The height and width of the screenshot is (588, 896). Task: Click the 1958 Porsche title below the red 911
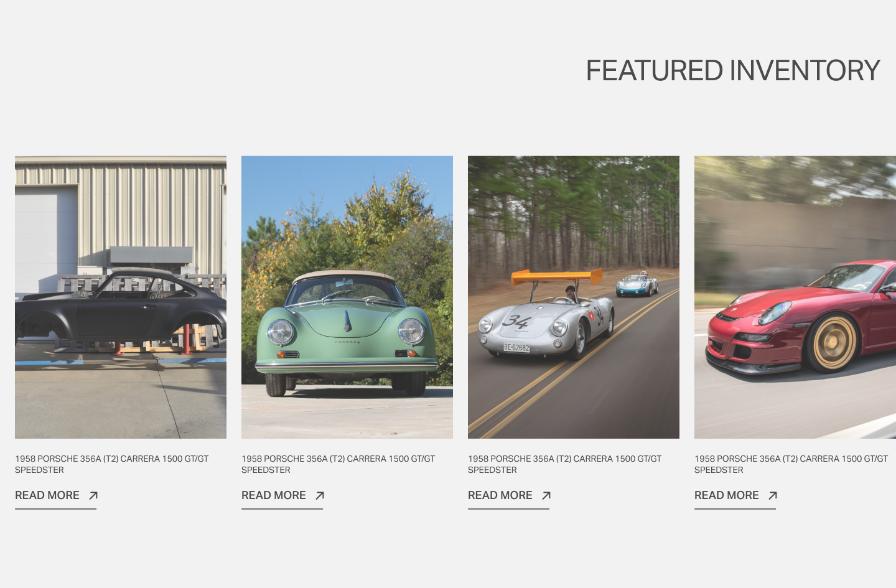pyautogui.click(x=791, y=464)
